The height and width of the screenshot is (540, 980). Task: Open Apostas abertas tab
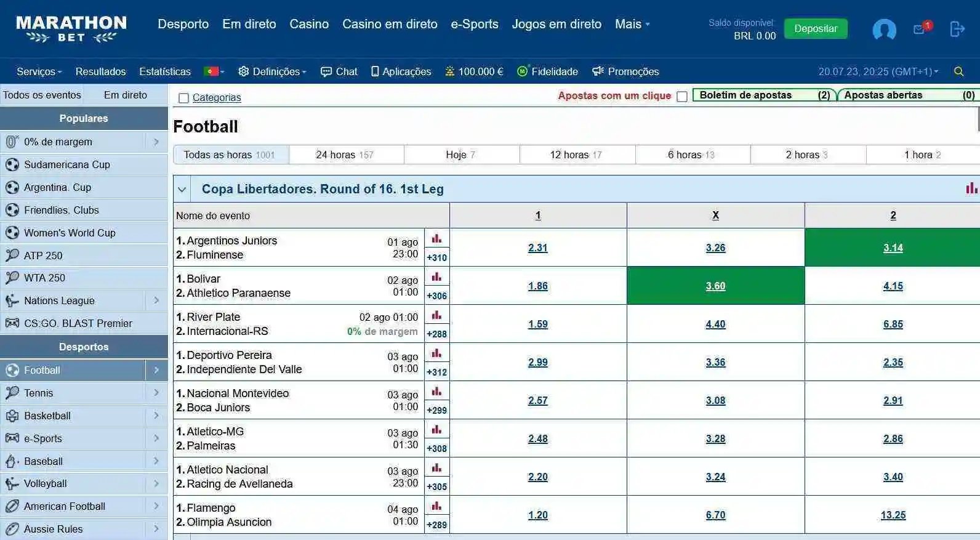(908, 95)
